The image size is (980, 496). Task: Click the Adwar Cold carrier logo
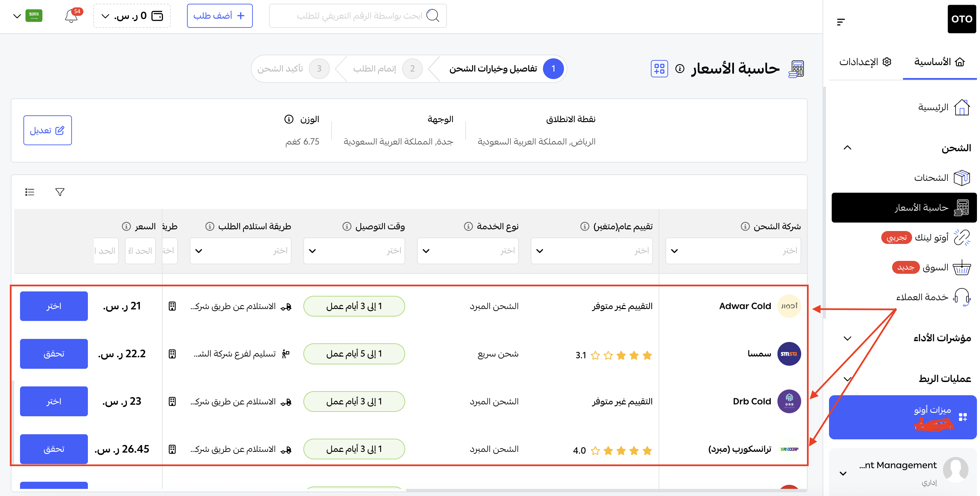(789, 306)
